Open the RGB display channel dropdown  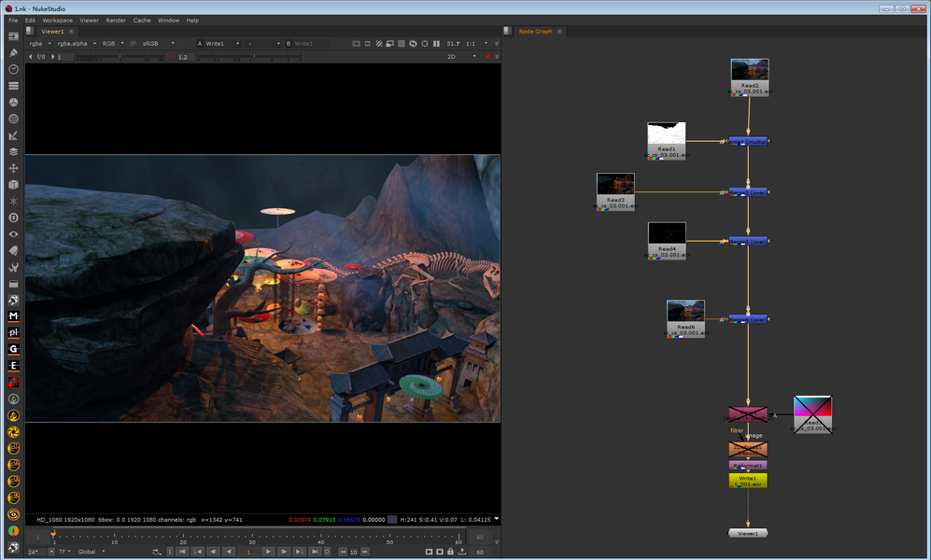[113, 43]
